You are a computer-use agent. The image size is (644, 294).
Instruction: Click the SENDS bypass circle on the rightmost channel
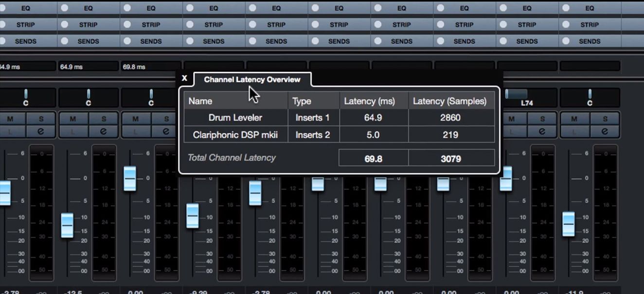pos(566,41)
